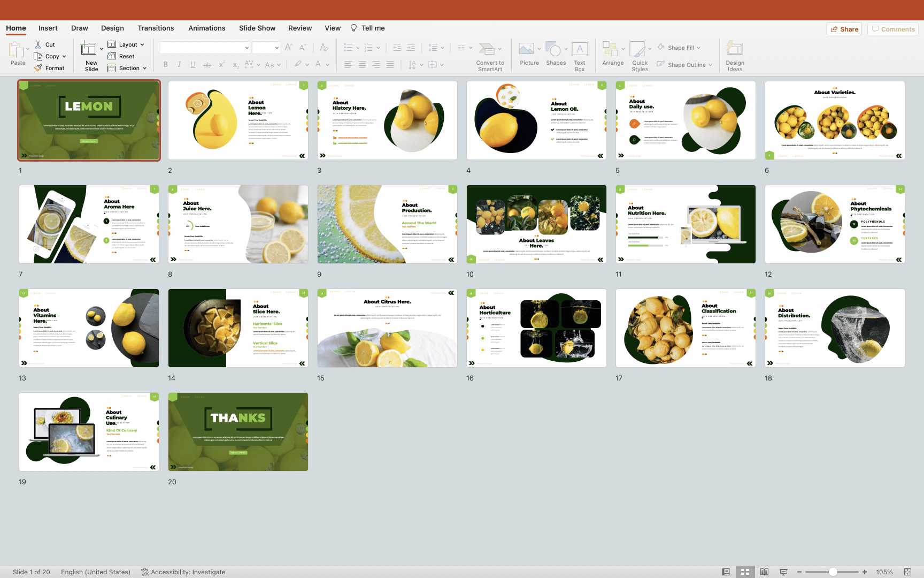This screenshot has width=924, height=578.
Task: Select the THANKS slide thumbnail
Action: (x=238, y=432)
